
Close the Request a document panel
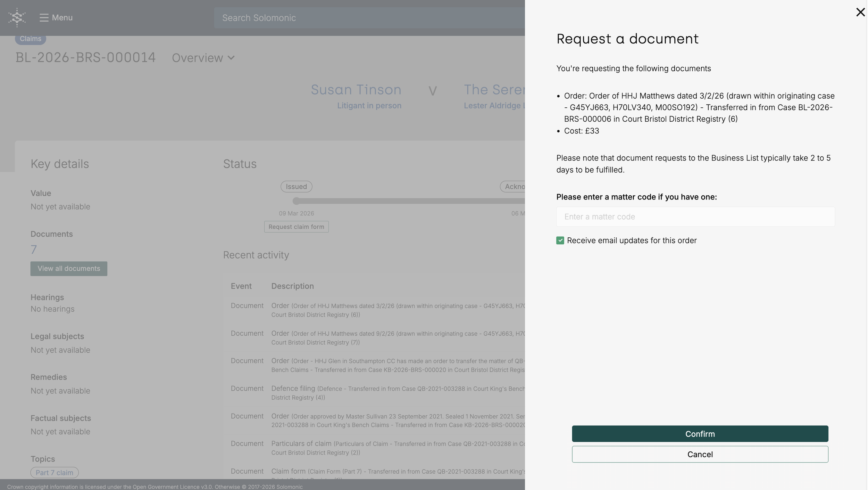[860, 12]
